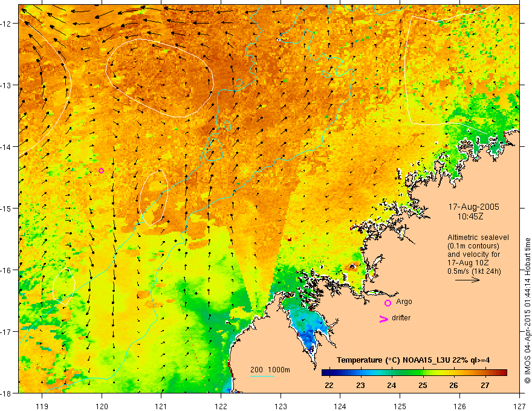
Task: Click the IMOS copyright timestamp text
Action: coord(527,310)
